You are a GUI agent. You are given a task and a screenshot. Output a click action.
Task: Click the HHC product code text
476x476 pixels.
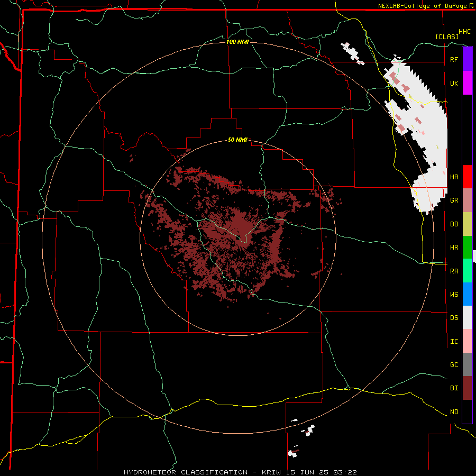[465, 32]
